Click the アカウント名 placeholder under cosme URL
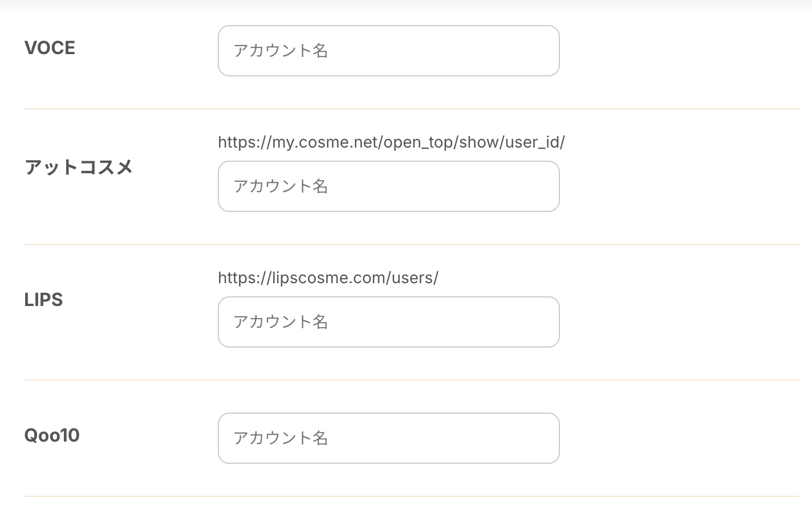812x506 pixels. (x=281, y=186)
